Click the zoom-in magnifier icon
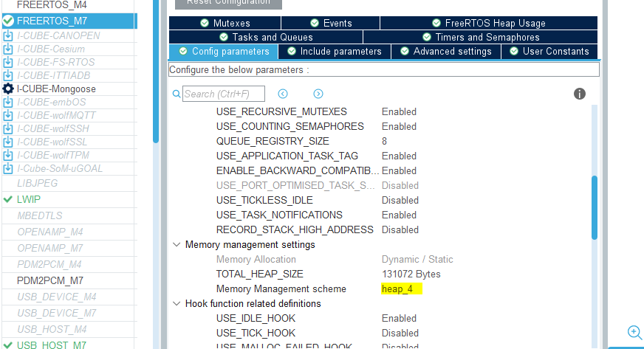The height and width of the screenshot is (349, 644). pos(634,332)
